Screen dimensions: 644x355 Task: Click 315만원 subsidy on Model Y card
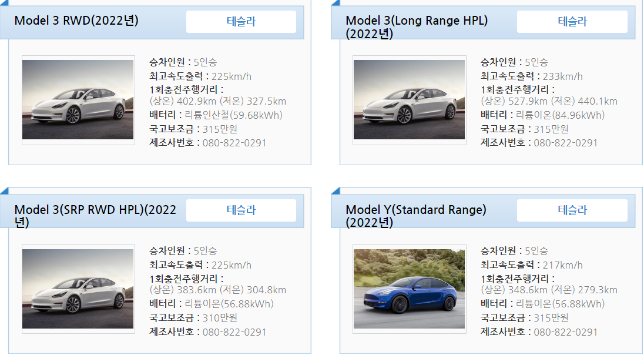point(551,318)
